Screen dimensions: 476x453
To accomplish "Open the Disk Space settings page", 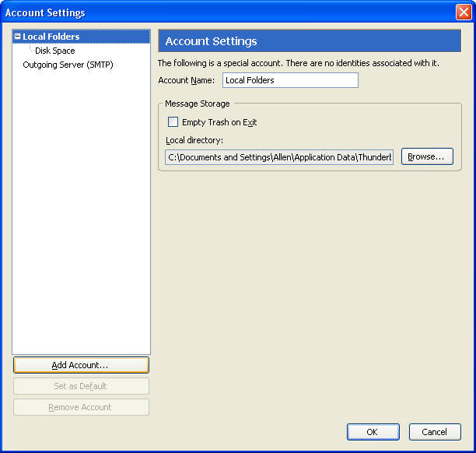I will tap(54, 51).
